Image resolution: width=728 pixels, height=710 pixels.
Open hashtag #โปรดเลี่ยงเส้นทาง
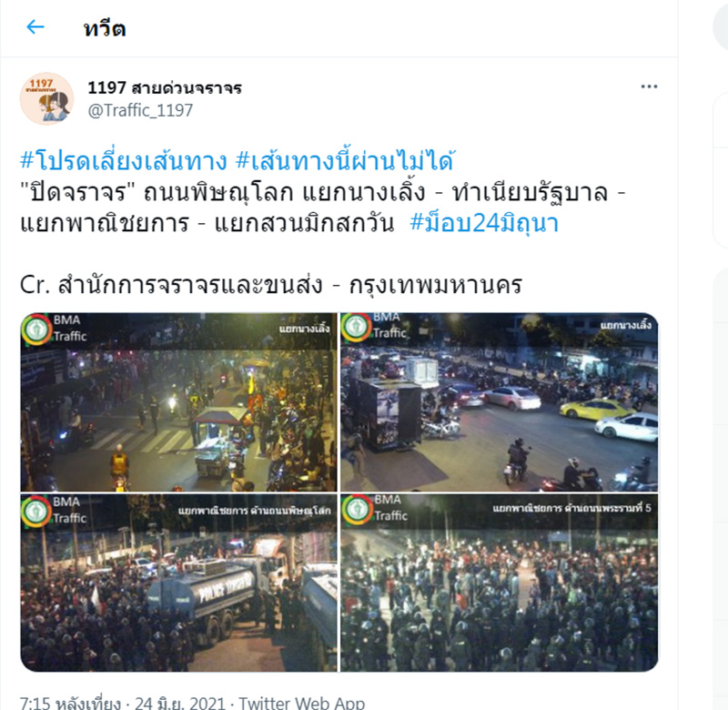point(124,161)
